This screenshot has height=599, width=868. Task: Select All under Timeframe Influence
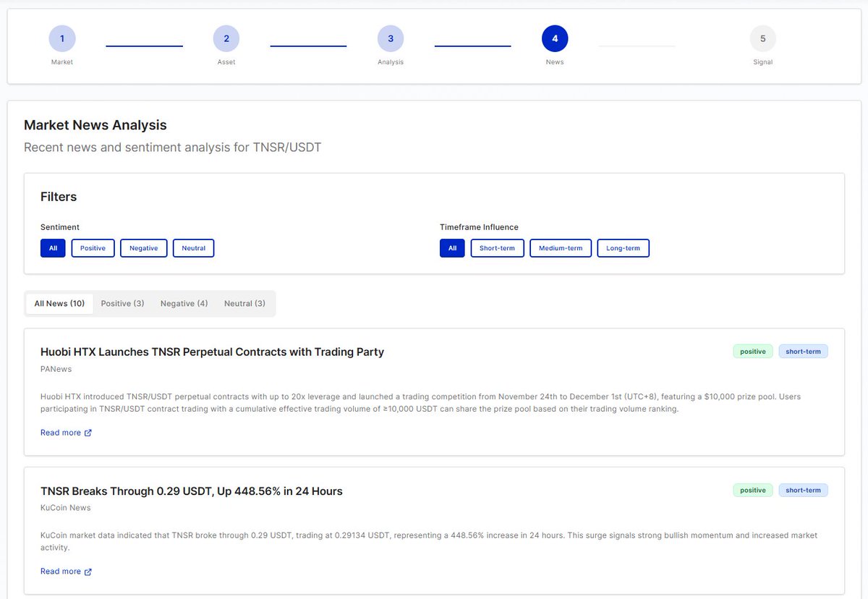pos(452,248)
